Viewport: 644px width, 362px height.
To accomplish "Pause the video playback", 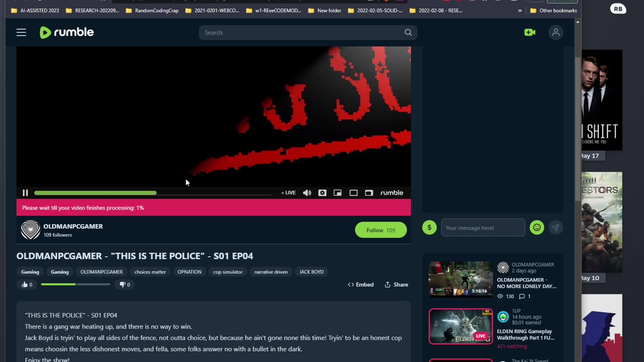I will click(x=25, y=193).
